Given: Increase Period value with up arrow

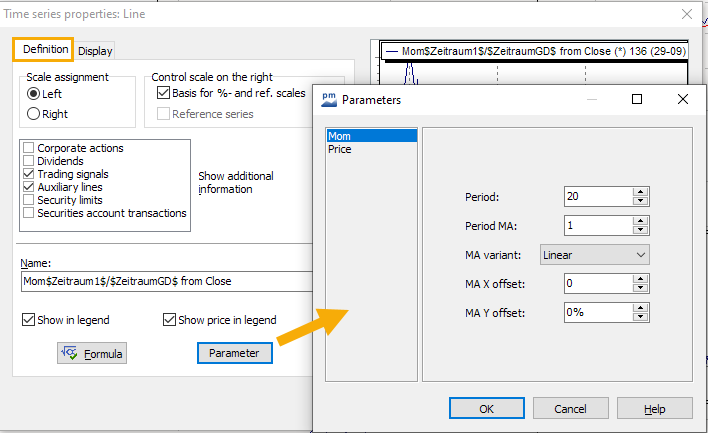Looking at the screenshot, I should [x=641, y=191].
